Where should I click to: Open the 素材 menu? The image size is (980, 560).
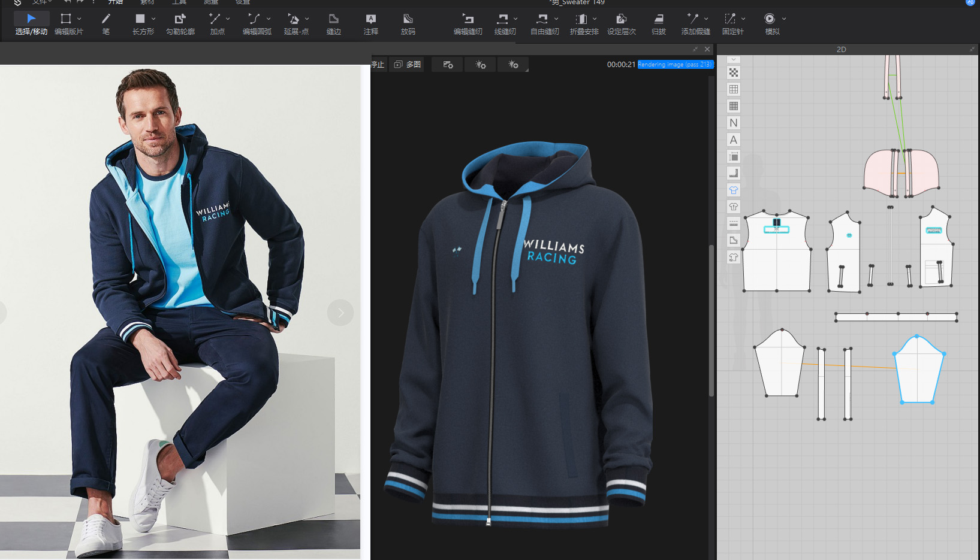[x=147, y=2]
